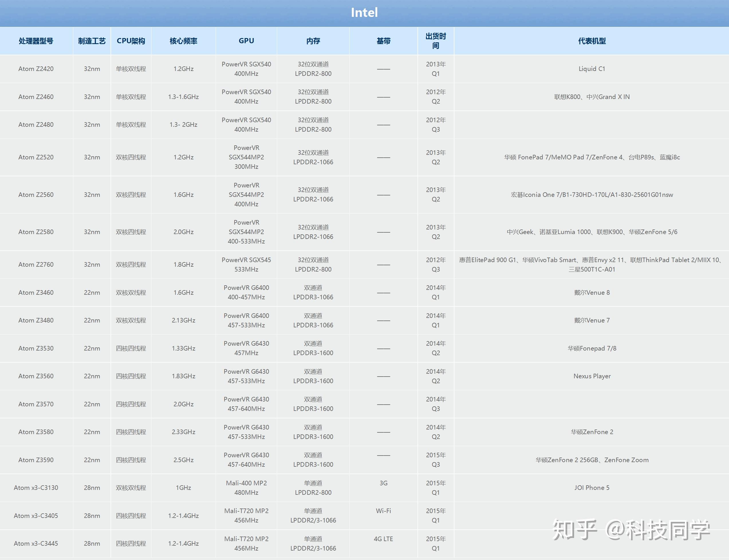Click the 戴尔Venue 7 cell
Viewport: 729px width, 560px height.
592,320
